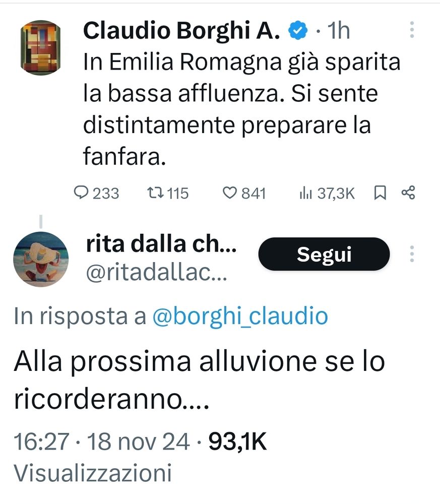The height and width of the screenshot is (504, 440).
Task: Open the @borghi_claudio mention link
Action: pos(240,316)
